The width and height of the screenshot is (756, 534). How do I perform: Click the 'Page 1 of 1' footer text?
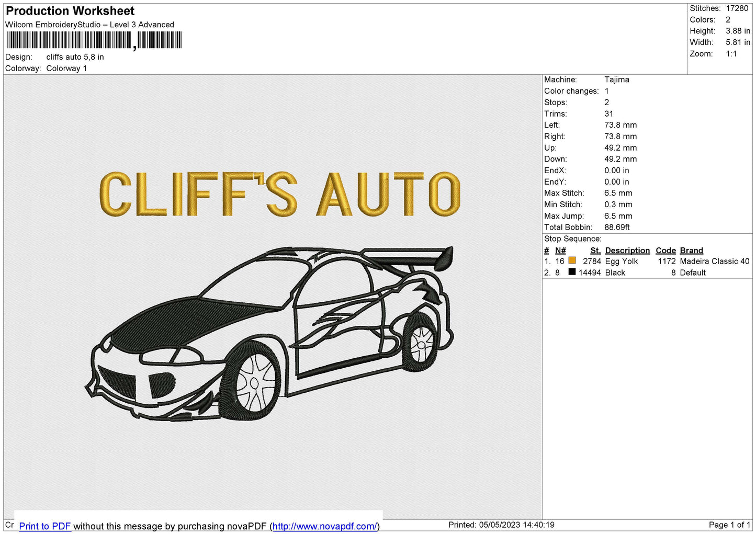pos(729,525)
